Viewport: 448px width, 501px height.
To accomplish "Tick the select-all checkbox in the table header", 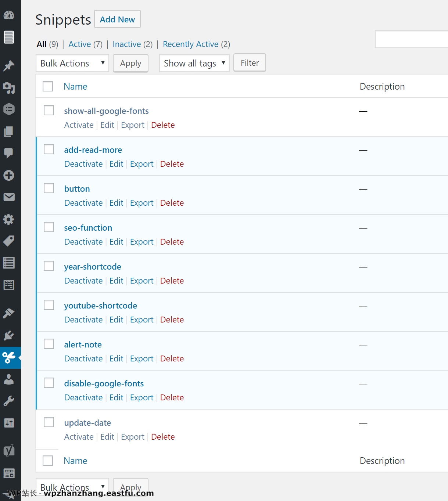I will 48,86.
